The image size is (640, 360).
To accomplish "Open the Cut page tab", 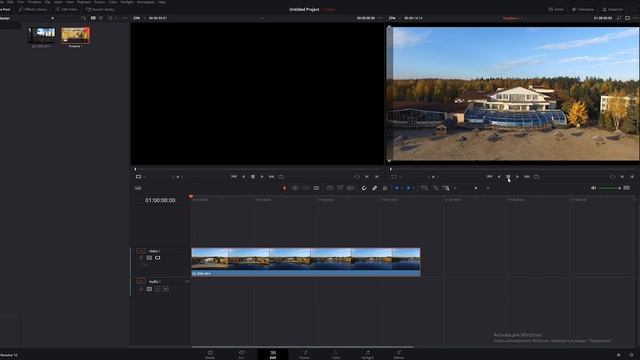I will (x=241, y=354).
